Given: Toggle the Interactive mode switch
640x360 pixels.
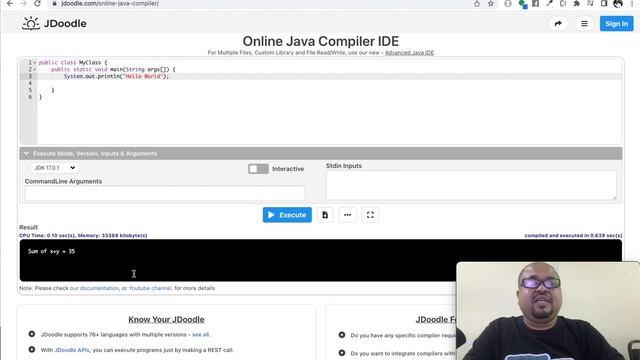Looking at the screenshot, I should [258, 169].
